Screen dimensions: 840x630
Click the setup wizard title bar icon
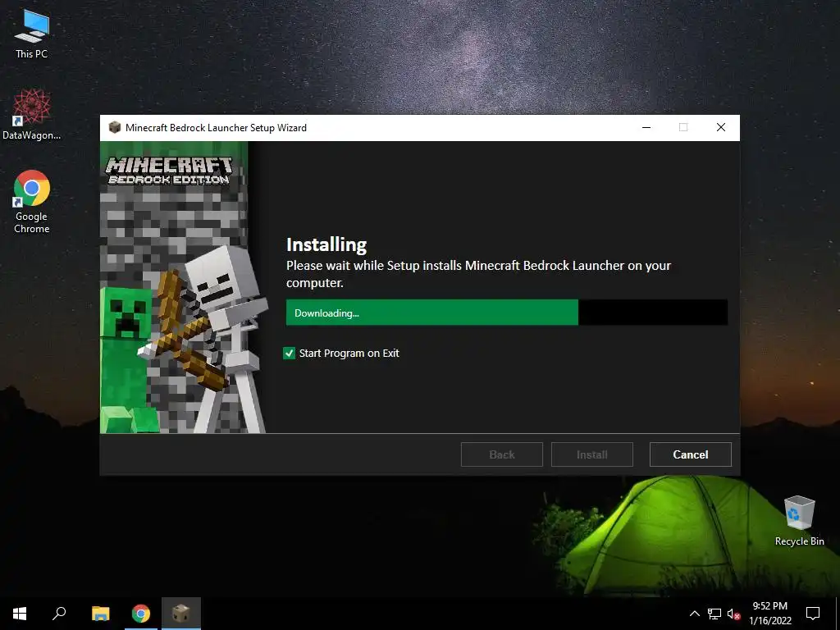(x=114, y=127)
